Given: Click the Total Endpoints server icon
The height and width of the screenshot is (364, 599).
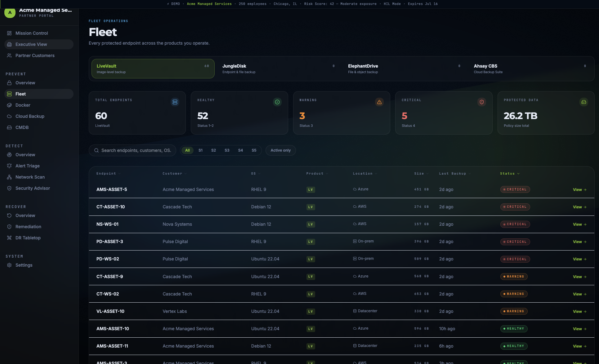Looking at the screenshot, I should [175, 102].
